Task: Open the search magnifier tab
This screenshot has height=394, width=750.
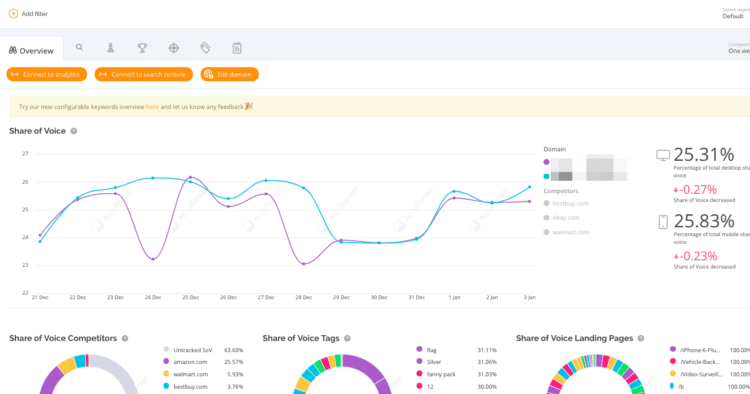Action: click(79, 47)
